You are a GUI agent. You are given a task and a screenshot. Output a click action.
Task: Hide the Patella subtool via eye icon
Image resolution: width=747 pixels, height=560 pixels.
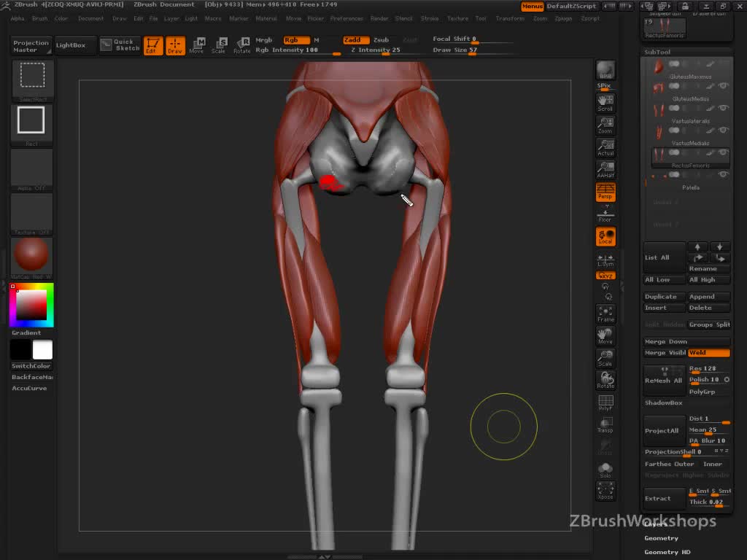pos(723,174)
